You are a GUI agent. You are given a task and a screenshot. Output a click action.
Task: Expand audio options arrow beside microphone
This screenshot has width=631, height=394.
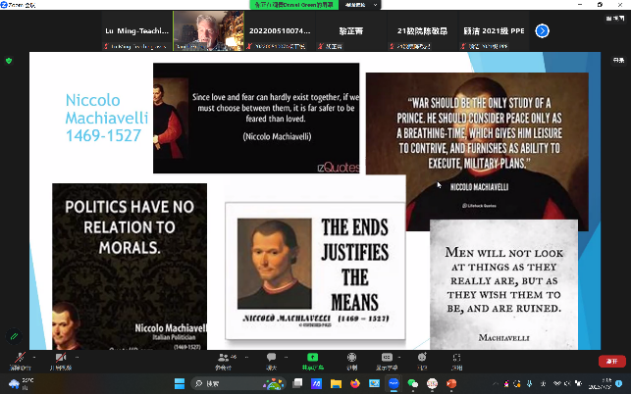click(34, 357)
